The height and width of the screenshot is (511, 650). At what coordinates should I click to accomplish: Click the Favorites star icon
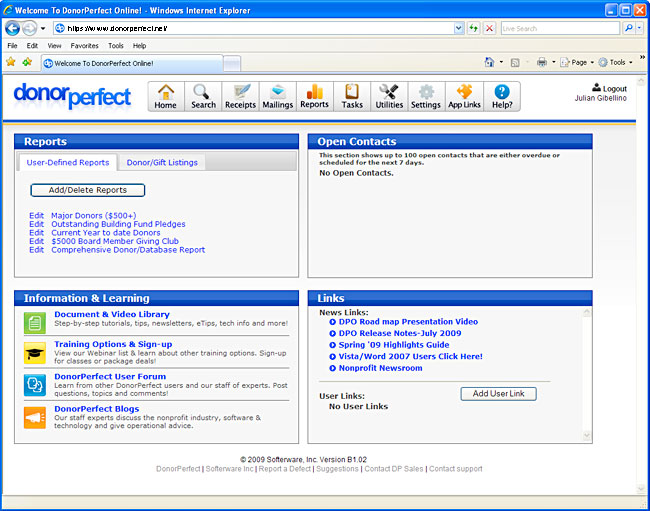click(x=11, y=62)
